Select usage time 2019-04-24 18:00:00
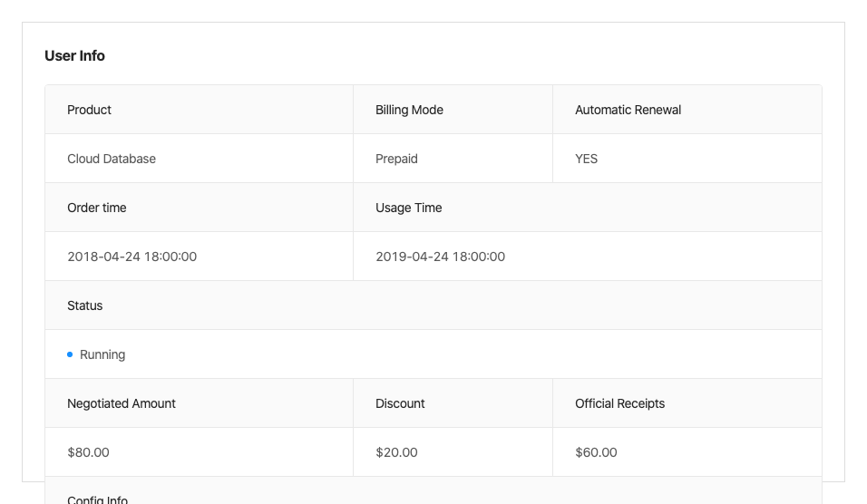This screenshot has width=867, height=504. coord(440,257)
